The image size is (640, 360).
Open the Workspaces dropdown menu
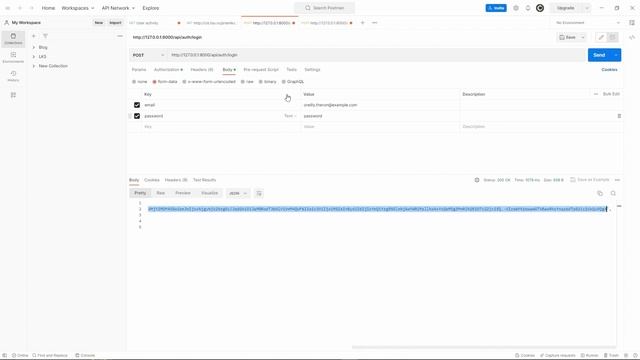click(x=78, y=8)
